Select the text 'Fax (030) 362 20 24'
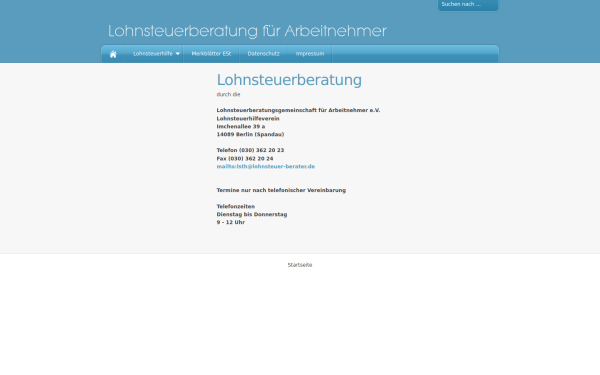600x375 pixels. (245, 158)
